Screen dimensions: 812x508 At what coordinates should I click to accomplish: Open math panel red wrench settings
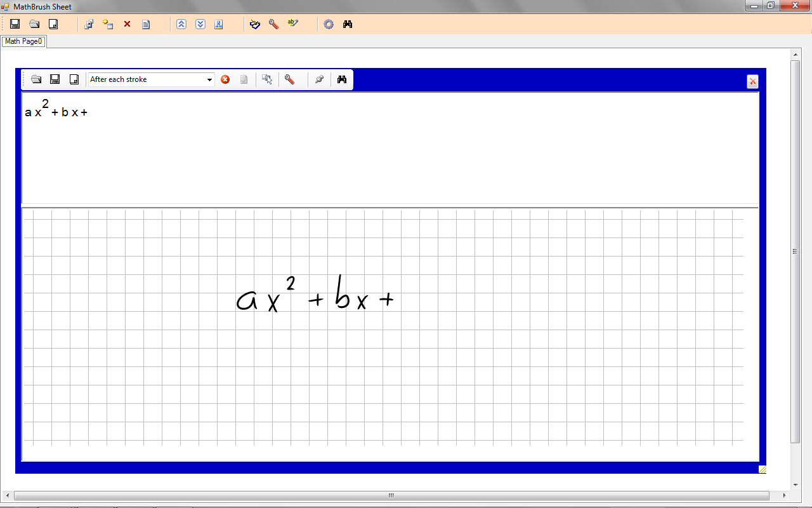pyautogui.click(x=290, y=79)
